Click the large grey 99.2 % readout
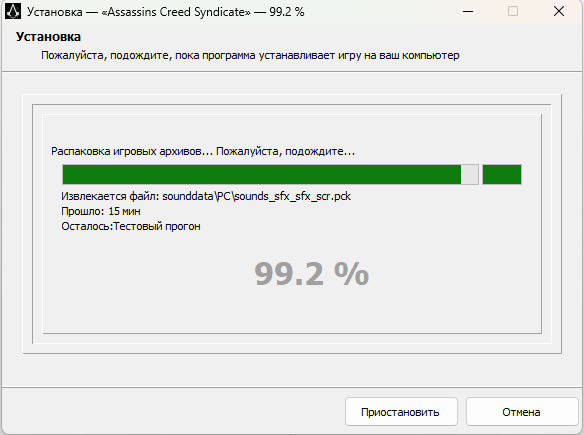 tap(311, 274)
